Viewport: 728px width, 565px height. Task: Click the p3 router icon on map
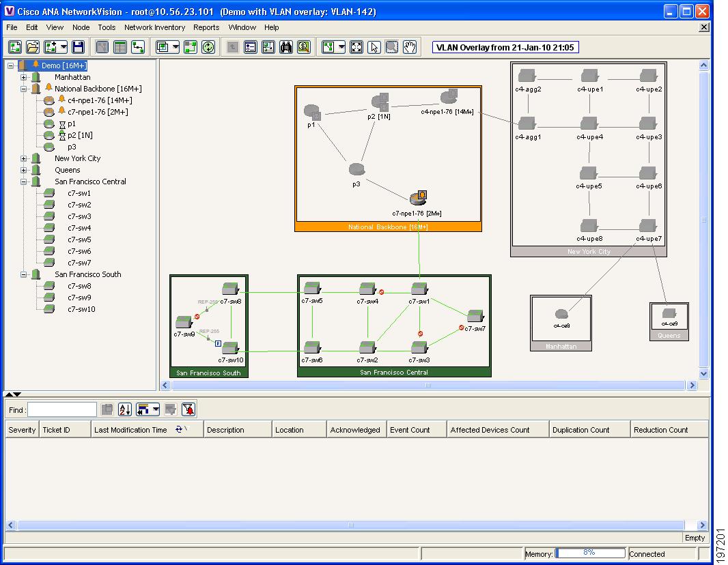[356, 170]
